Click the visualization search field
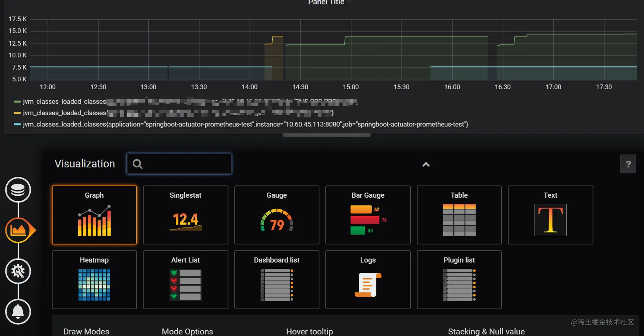Image resolution: width=644 pixels, height=336 pixels. pos(179,164)
